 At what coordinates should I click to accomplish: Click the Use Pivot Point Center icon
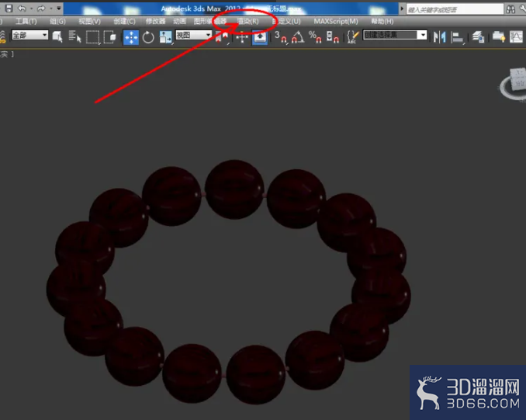[222, 37]
